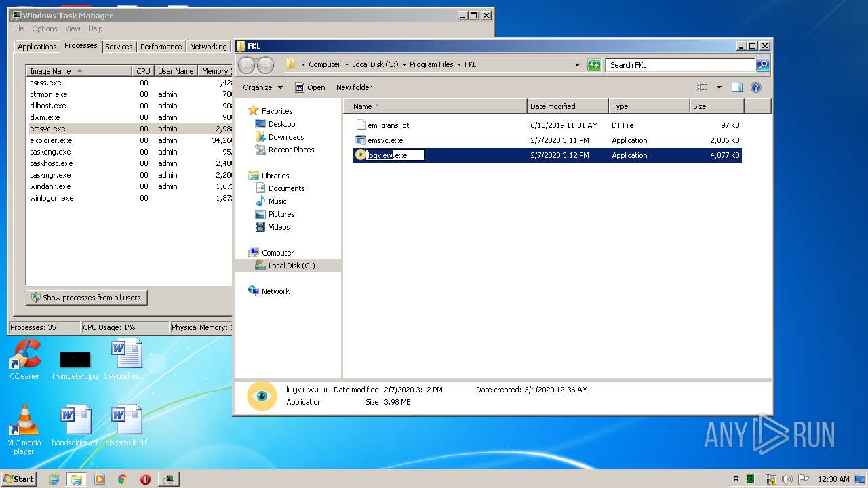The image size is (868, 488).
Task: Show the preview pane icon
Action: [737, 87]
